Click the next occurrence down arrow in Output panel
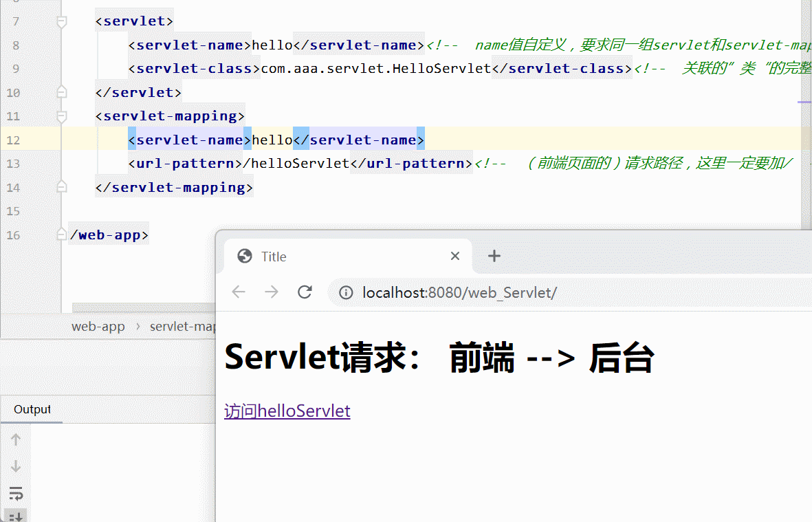This screenshot has height=522, width=812. (15, 466)
